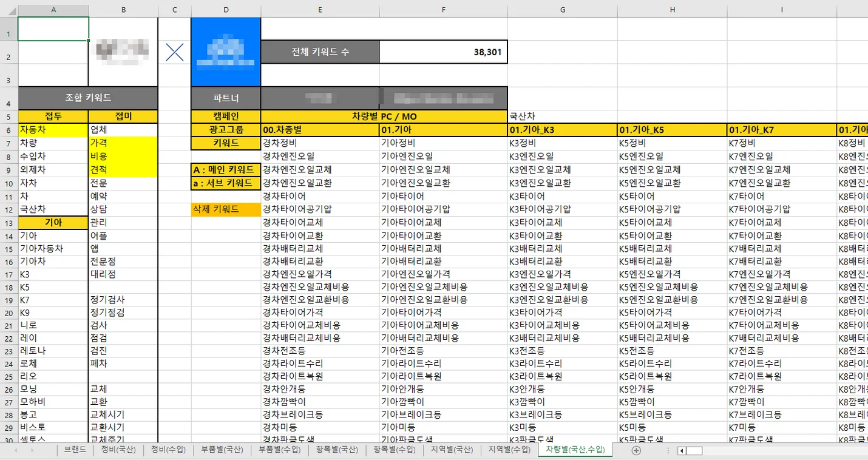Open the 지역별(수입) sheet tab
The width and height of the screenshot is (868, 460).
click(509, 450)
